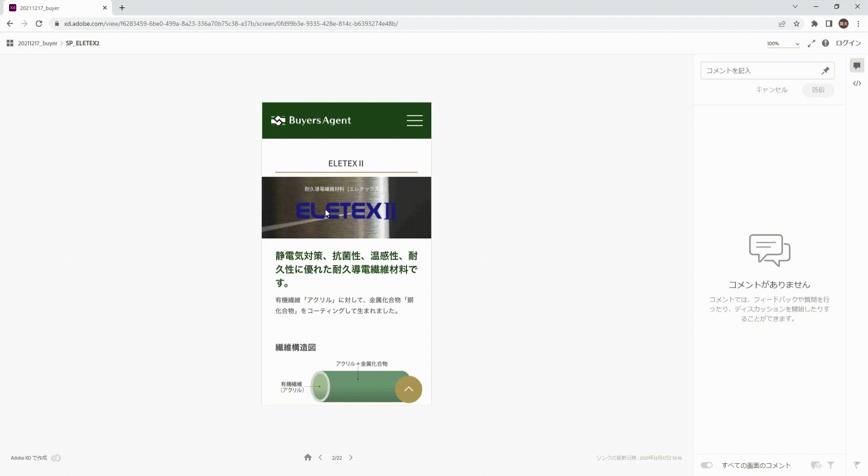Screen dimensions: 868x476
Task: Click the Adobe XD で作成 credit text
Action: click(x=29, y=458)
